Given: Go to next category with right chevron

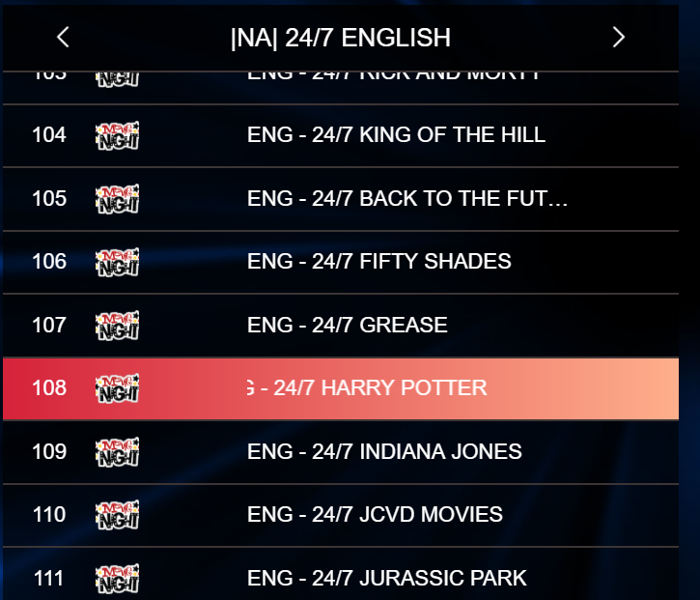Looking at the screenshot, I should pos(618,37).
